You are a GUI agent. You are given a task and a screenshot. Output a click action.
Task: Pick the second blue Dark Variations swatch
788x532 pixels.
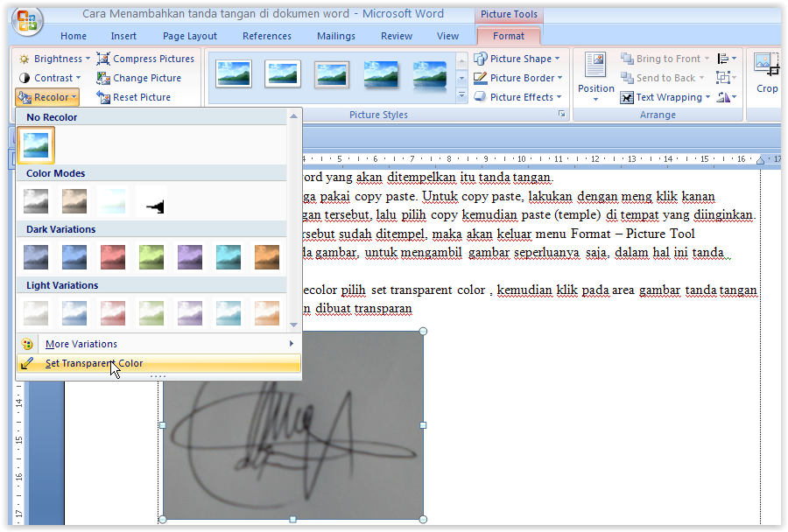coord(74,256)
